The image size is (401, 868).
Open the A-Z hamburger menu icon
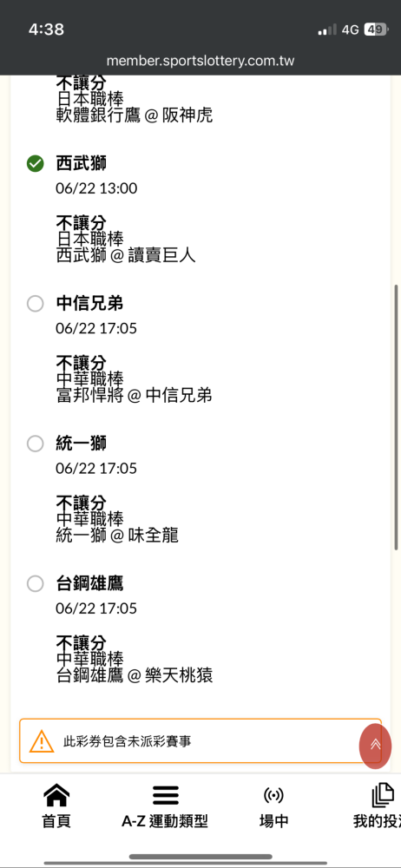point(165,796)
